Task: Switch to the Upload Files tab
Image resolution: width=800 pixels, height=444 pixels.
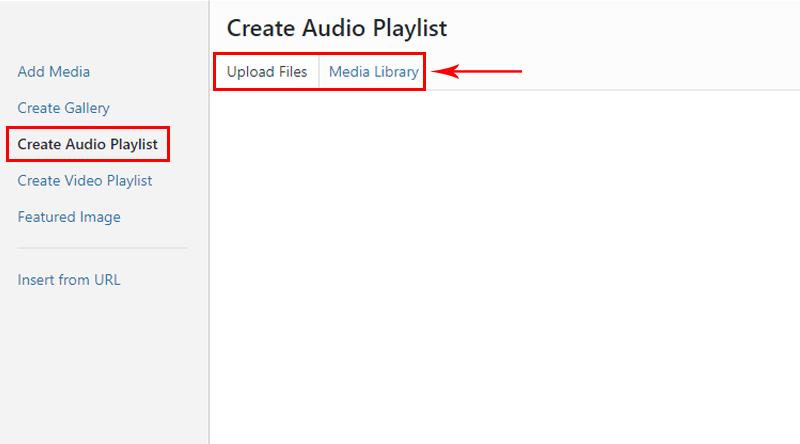Action: click(x=267, y=71)
